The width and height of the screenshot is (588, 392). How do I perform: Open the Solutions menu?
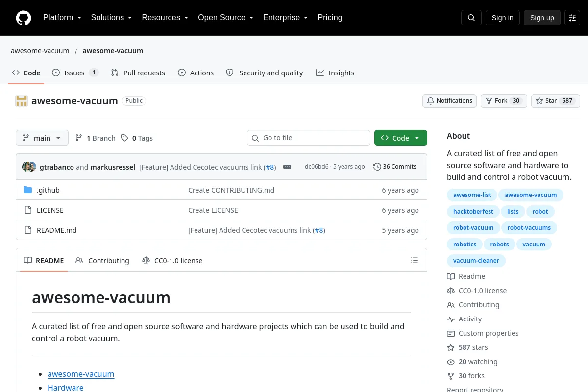click(111, 18)
